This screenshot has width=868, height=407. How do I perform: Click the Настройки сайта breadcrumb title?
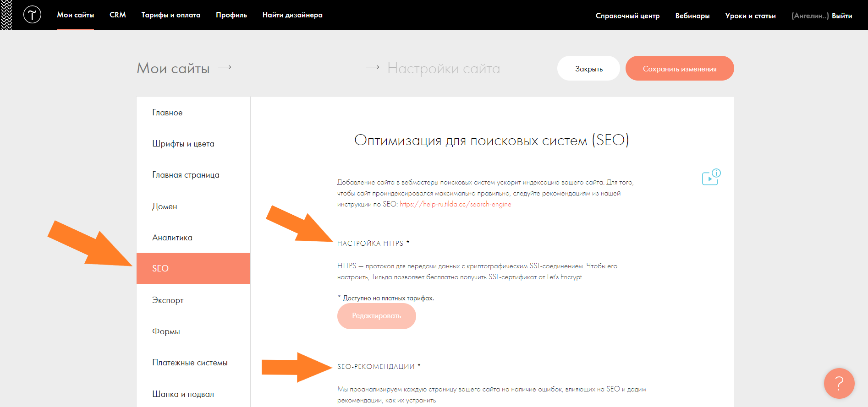pyautogui.click(x=444, y=68)
